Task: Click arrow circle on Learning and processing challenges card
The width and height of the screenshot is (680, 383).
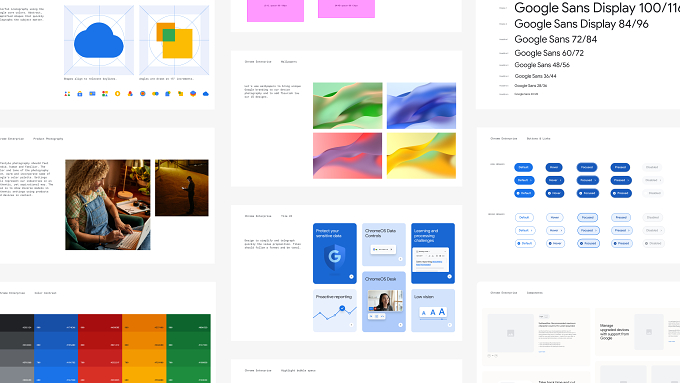Action: click(x=449, y=276)
